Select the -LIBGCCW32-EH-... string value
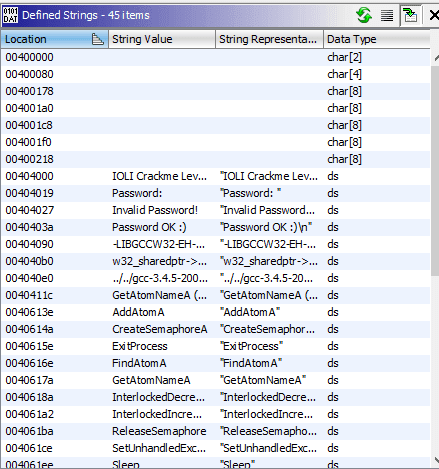This screenshot has width=439, height=469. point(159,244)
